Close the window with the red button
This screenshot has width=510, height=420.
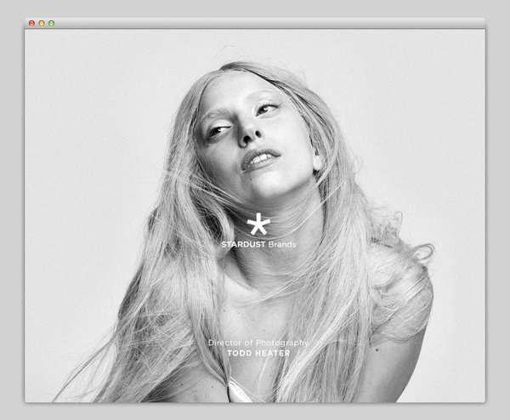click(32, 23)
